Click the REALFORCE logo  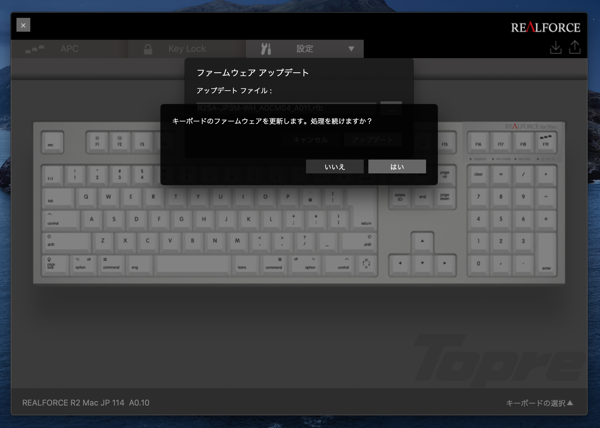click(x=546, y=28)
